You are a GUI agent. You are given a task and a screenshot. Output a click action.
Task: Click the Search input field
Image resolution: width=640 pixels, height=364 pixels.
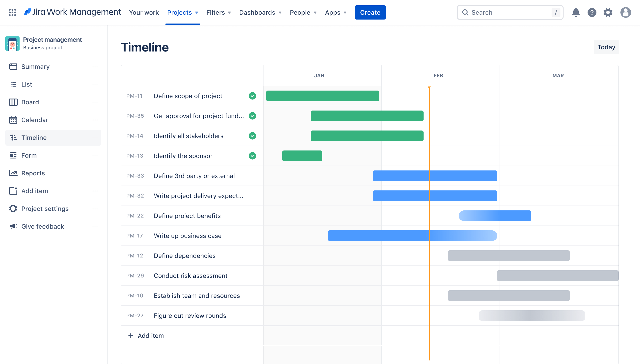(511, 12)
